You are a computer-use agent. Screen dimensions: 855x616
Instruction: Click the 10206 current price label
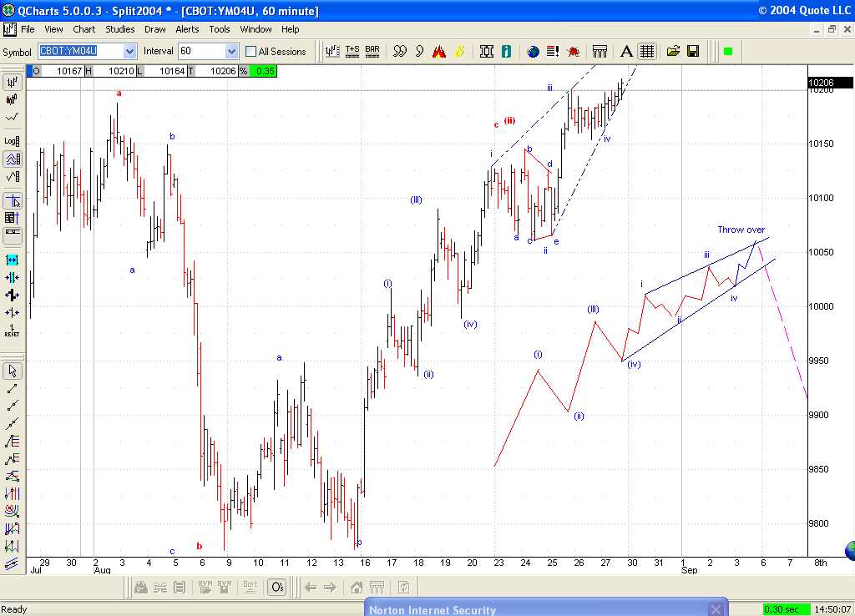click(x=831, y=83)
